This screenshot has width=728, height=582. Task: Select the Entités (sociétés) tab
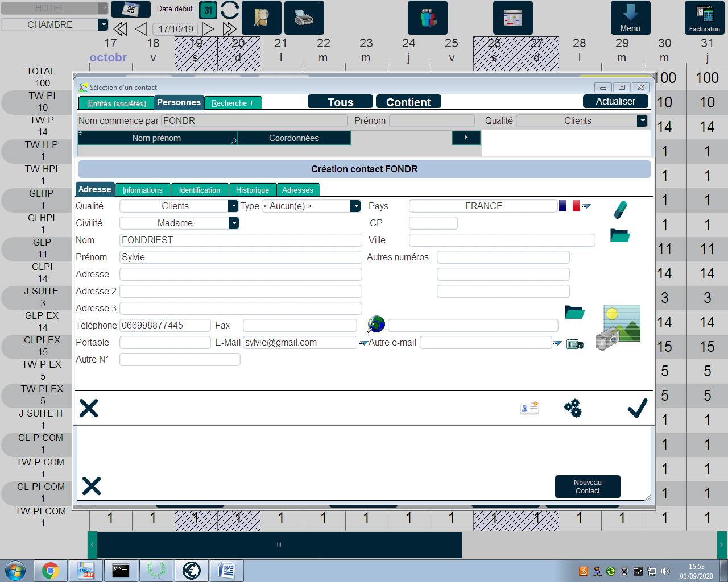pyautogui.click(x=117, y=103)
